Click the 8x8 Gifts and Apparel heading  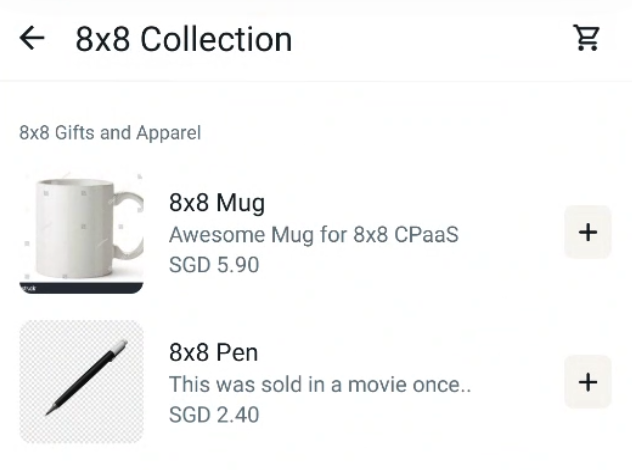pos(110,132)
